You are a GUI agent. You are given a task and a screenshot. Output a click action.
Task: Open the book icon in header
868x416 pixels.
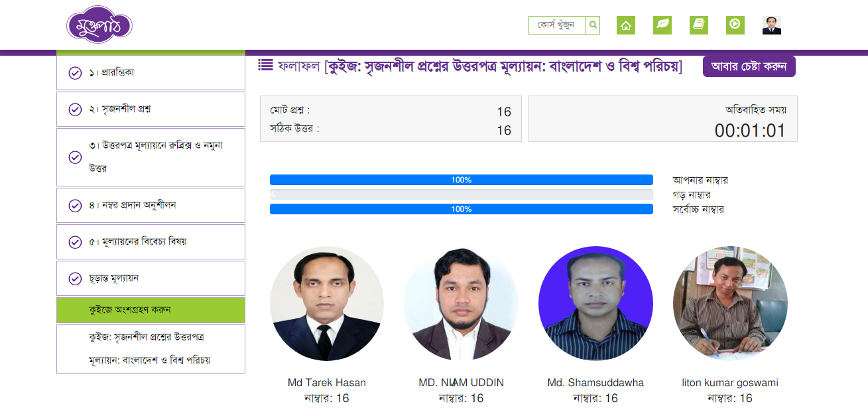point(699,25)
